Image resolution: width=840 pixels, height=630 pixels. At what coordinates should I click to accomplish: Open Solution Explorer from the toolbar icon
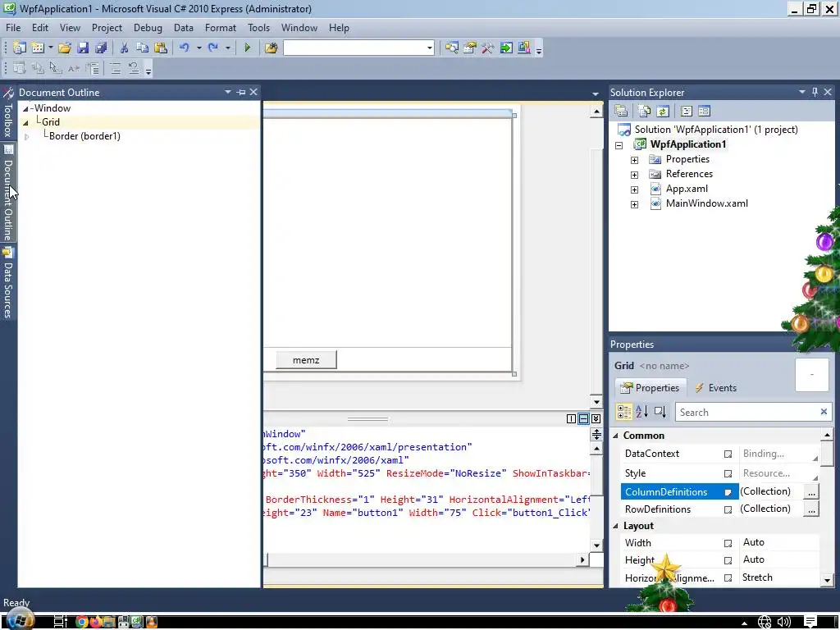[452, 48]
